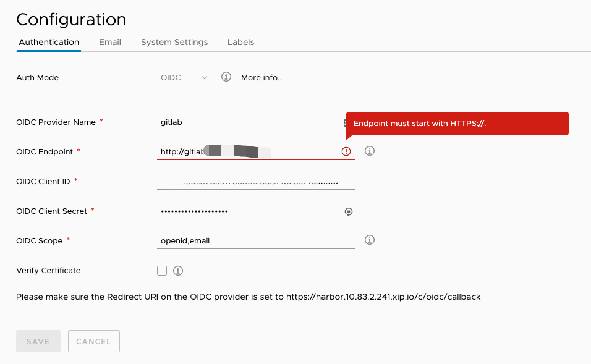
Task: Open the More info... link
Action: coord(262,78)
